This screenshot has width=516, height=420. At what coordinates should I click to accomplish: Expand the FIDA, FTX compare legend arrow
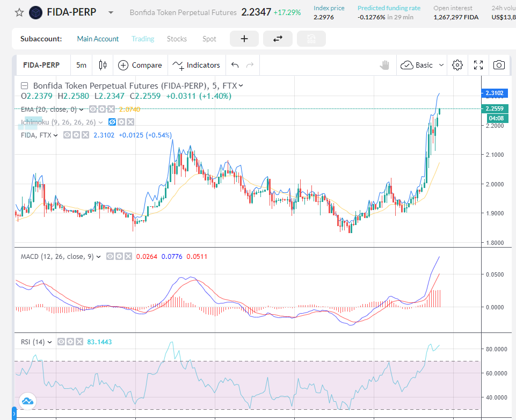(56, 135)
